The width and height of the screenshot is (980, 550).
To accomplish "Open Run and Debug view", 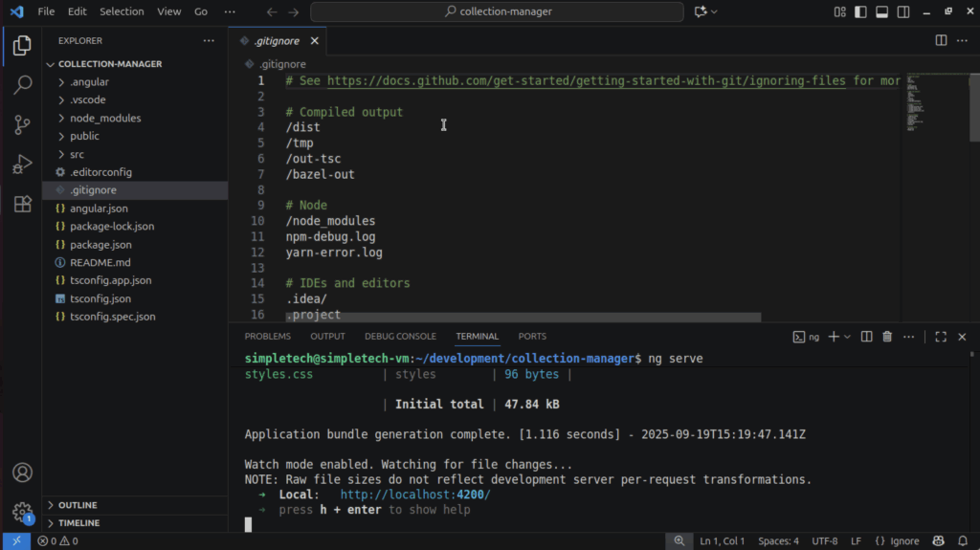I will (x=22, y=164).
